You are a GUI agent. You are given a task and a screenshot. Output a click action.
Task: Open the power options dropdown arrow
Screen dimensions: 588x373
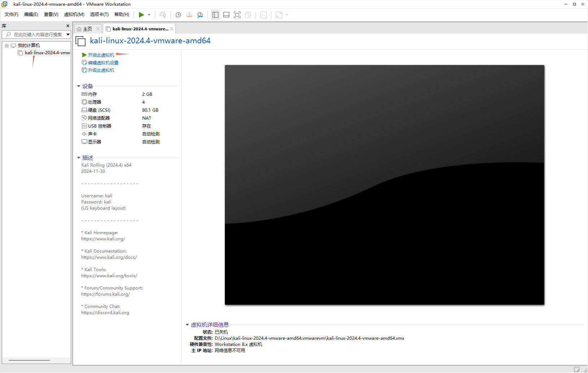click(149, 15)
